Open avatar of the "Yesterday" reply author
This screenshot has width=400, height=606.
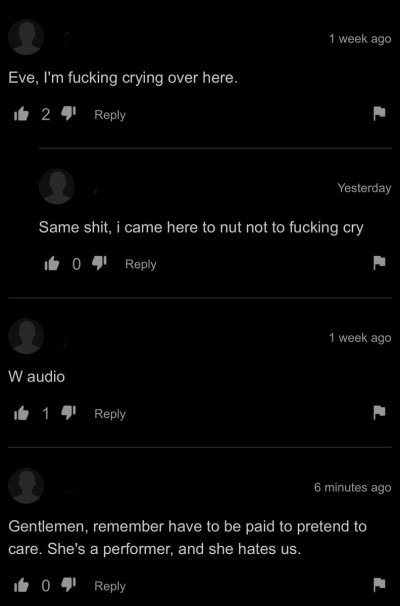click(x=56, y=186)
